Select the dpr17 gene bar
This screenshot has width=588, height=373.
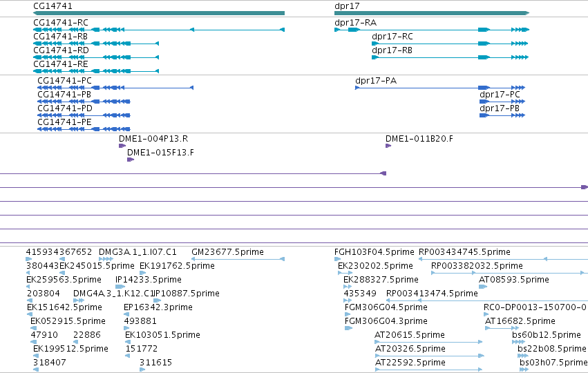432,13
